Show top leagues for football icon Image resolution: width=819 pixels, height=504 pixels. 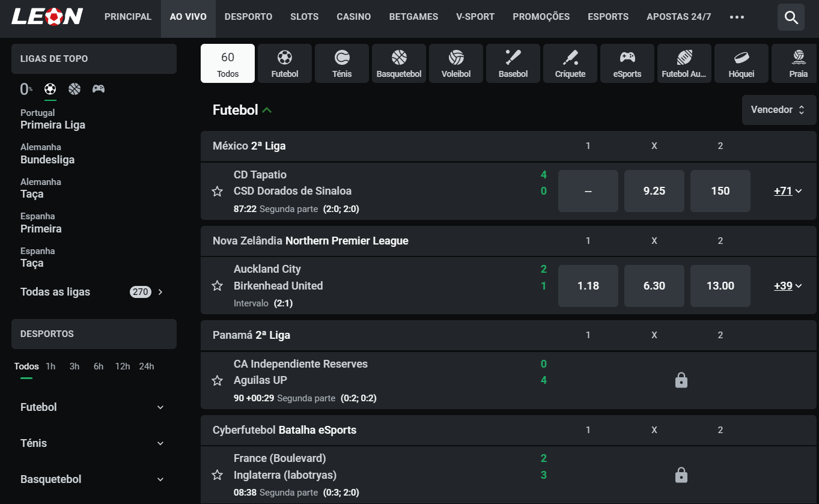click(50, 89)
